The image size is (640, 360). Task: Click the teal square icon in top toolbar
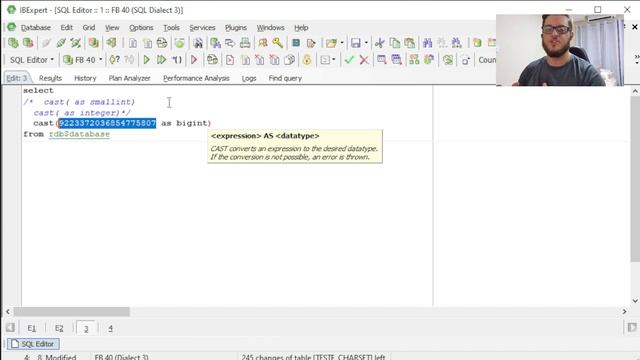tap(296, 42)
